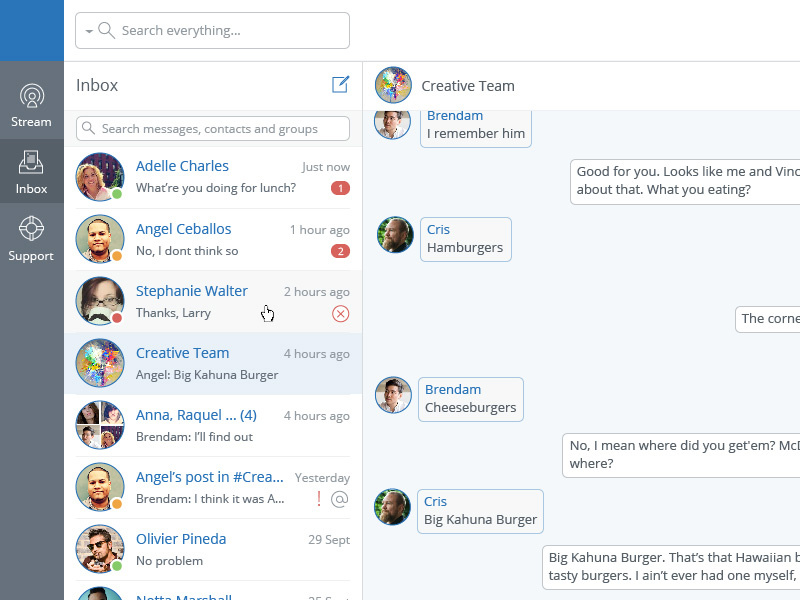Click Cris's avatar next to Big Kahuna Burger
The image size is (800, 600).
393,508
